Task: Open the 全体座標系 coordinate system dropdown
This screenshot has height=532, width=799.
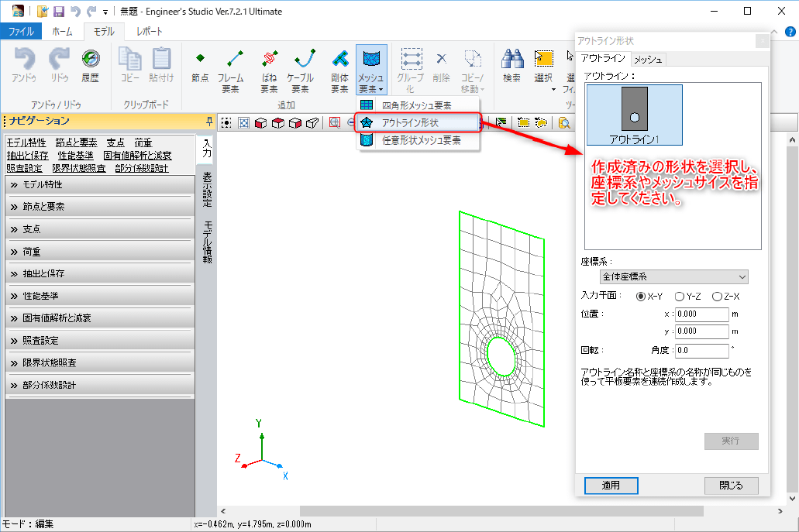Action: click(673, 277)
